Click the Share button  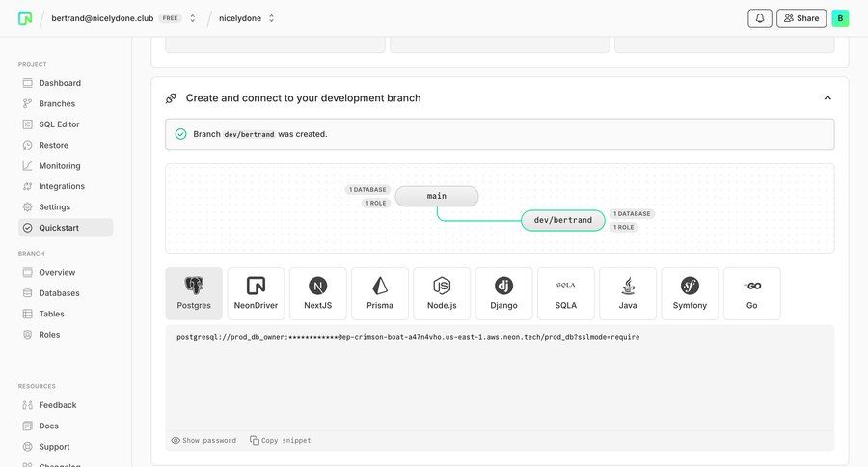800,18
